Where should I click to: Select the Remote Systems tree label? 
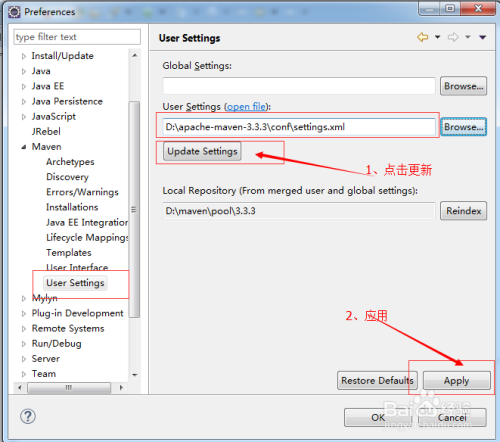coord(68,329)
